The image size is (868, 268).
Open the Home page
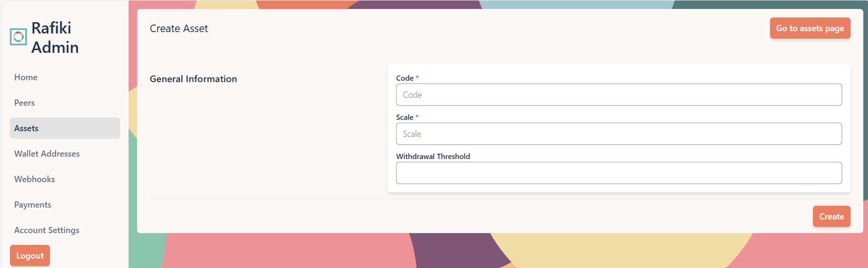[26, 77]
